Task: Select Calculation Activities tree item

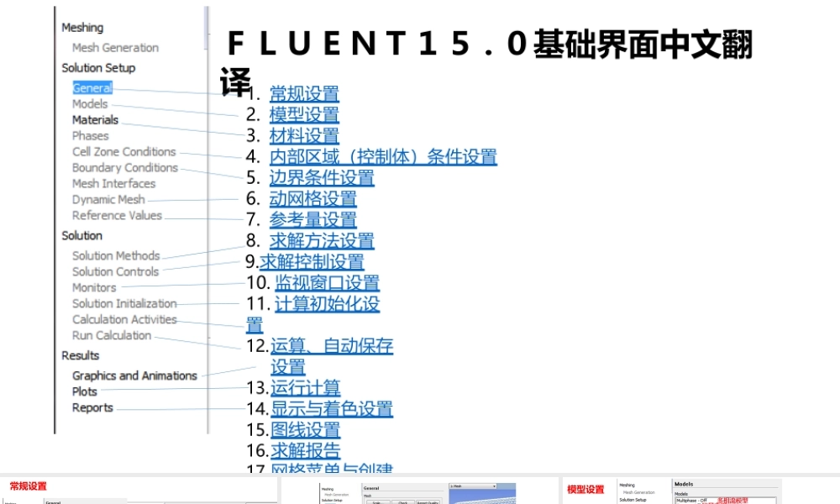Action: 124,320
